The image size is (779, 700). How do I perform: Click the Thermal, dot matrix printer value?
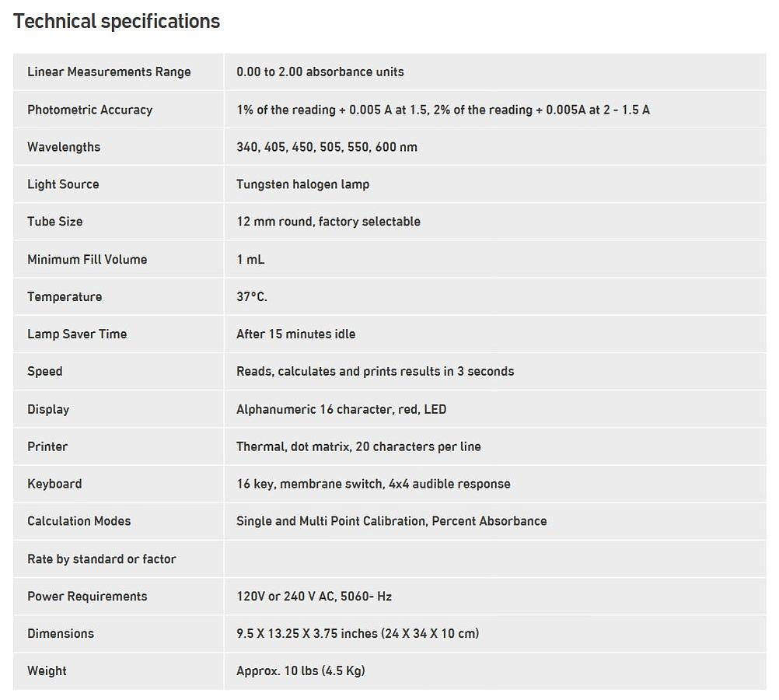(358, 446)
